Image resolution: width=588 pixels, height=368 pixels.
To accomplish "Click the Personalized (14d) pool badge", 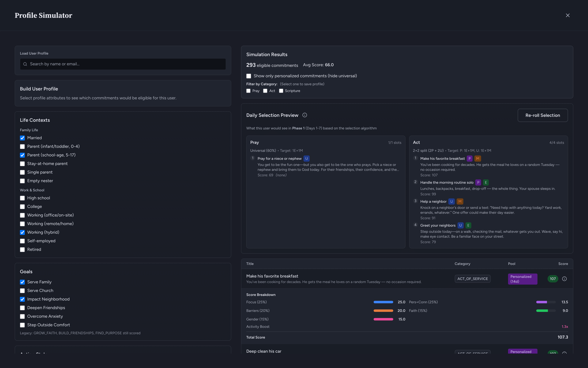I will pos(522,279).
